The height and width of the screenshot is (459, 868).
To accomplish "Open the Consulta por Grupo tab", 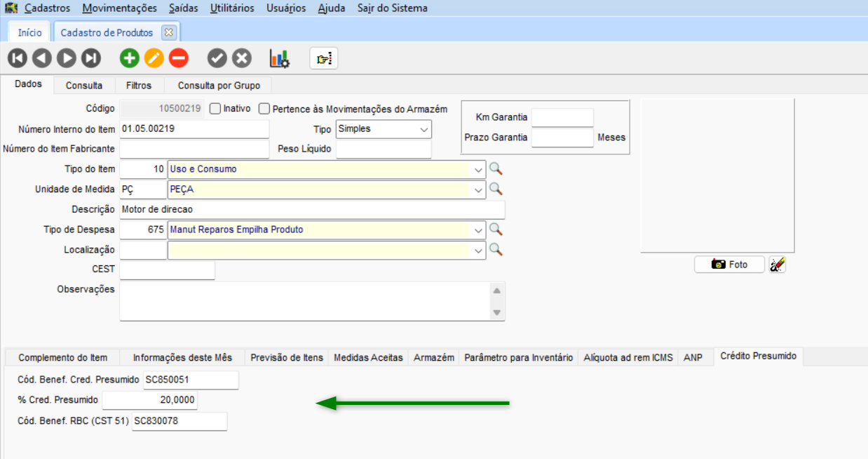I will coord(219,86).
